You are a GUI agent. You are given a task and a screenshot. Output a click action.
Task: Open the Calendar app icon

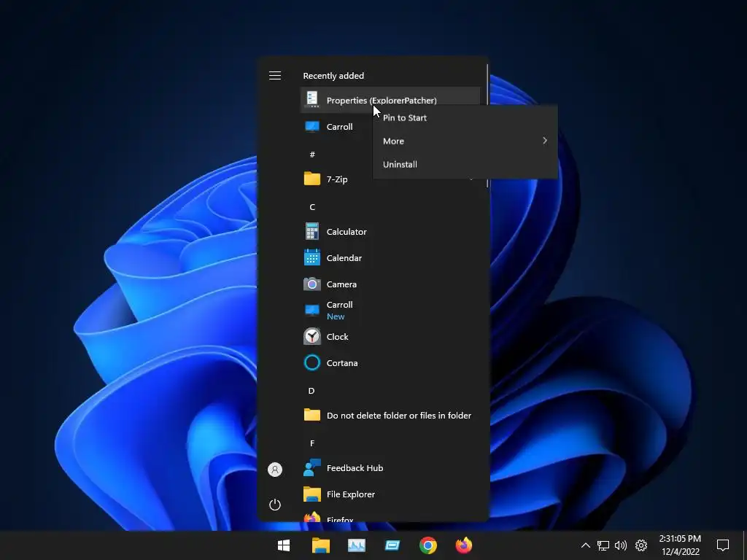312,257
